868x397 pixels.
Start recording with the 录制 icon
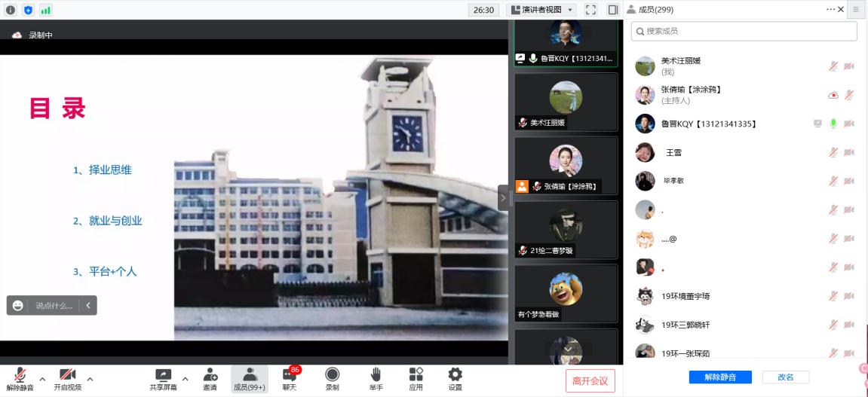click(x=332, y=375)
